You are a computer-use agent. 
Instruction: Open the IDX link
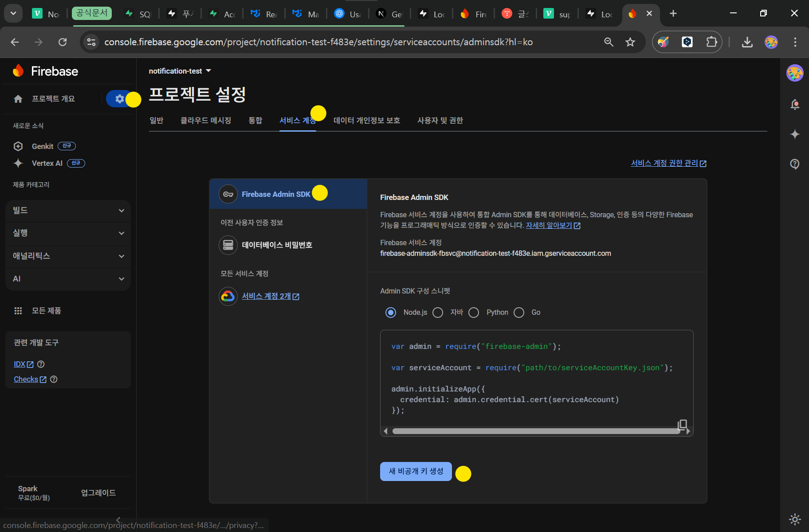pos(24,364)
